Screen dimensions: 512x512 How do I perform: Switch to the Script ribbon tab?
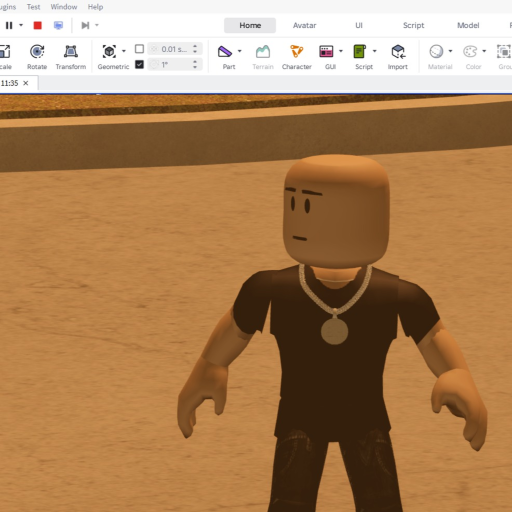pyautogui.click(x=413, y=25)
